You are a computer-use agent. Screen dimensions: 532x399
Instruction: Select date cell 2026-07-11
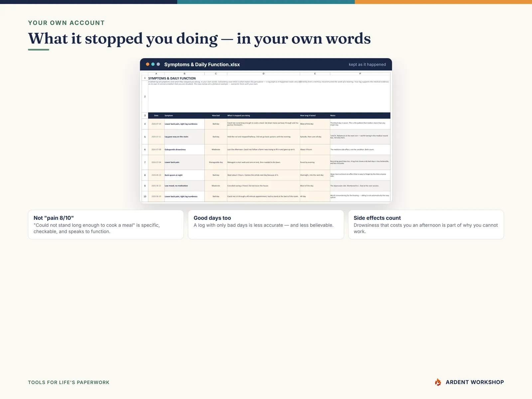[x=156, y=137]
